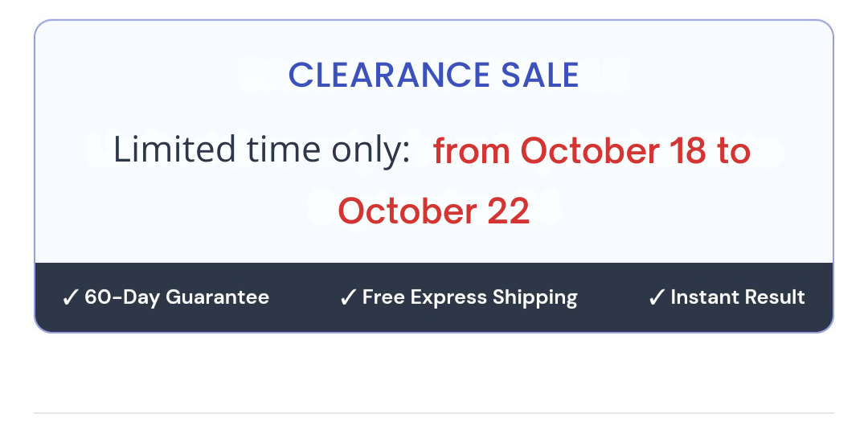The image size is (868, 434).
Task: Click the checkmark beside Free Express Shipping
Action: click(x=347, y=297)
